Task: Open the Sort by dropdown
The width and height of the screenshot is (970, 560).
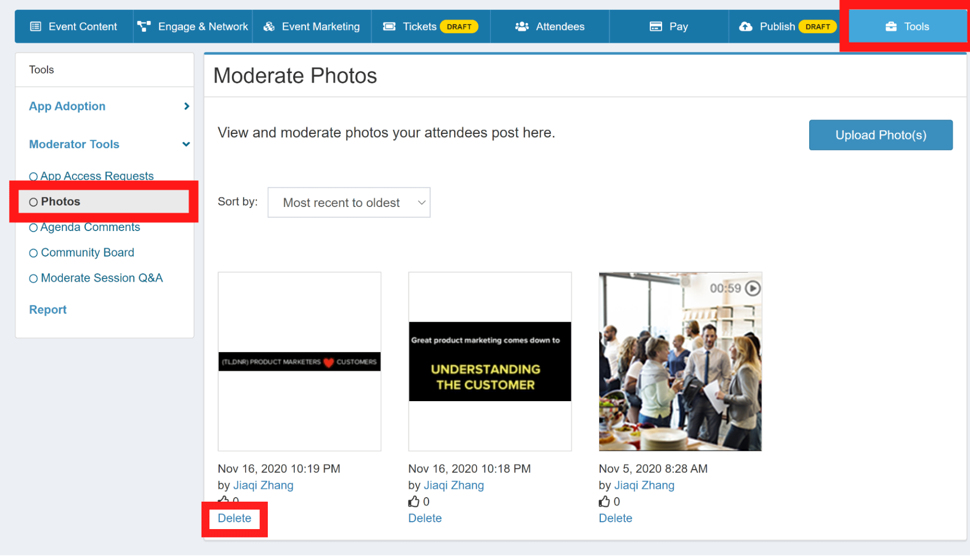Action: pyautogui.click(x=349, y=203)
